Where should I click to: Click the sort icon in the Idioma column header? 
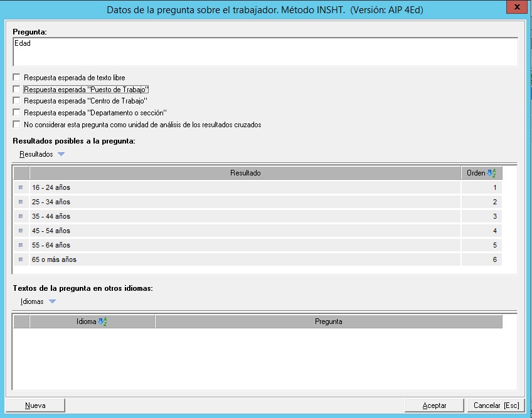(x=102, y=321)
